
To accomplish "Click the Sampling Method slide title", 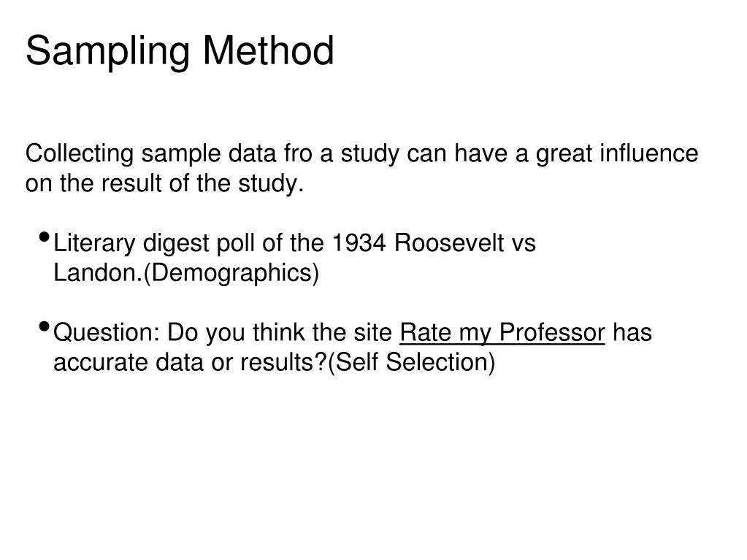I will pos(180,51).
